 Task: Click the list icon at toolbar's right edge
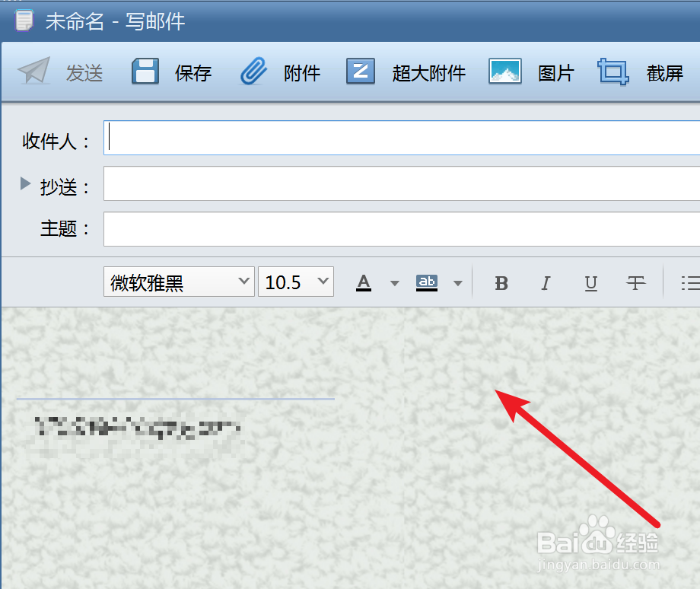(691, 282)
